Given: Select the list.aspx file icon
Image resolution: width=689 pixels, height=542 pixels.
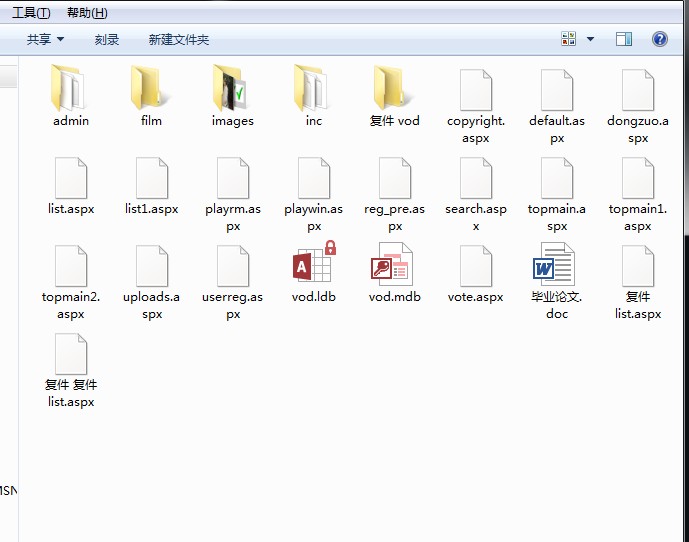Looking at the screenshot, I should (x=71, y=178).
